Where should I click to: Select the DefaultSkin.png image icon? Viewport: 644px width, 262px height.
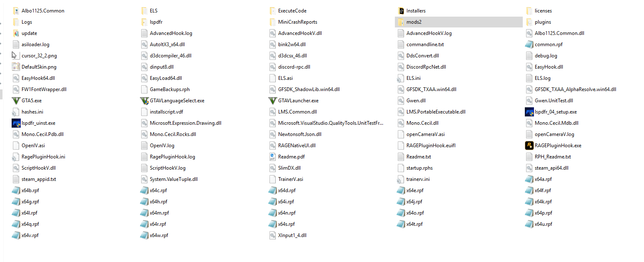point(16,67)
